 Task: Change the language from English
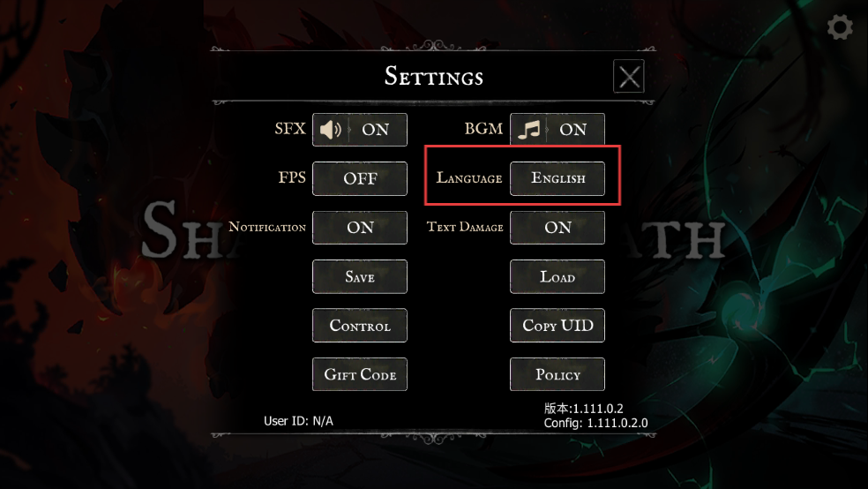coord(557,178)
